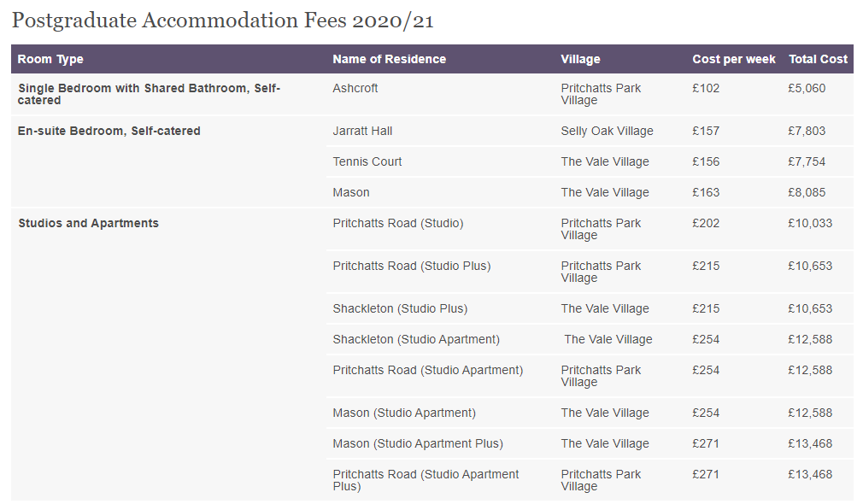Select Shackleton (Studio Plus) row name
The width and height of the screenshot is (863, 504).
coord(400,308)
